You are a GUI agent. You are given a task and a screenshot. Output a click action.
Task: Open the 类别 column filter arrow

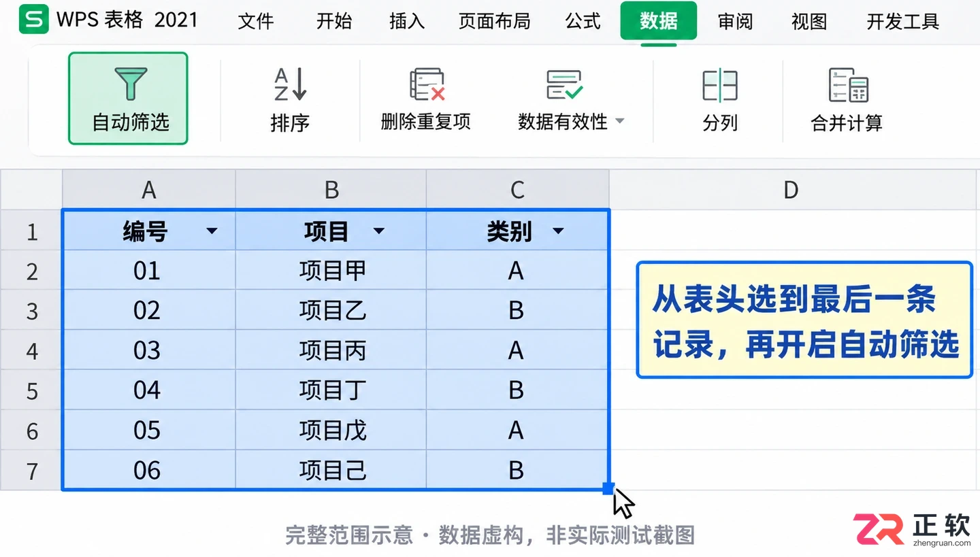pyautogui.click(x=558, y=231)
